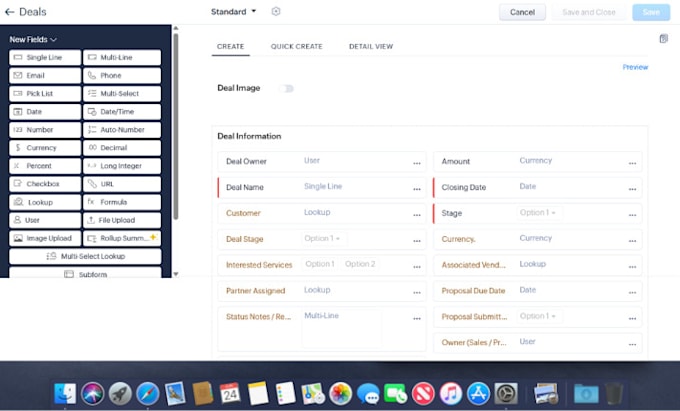Open the Partner Assigned field options menu

click(417, 293)
